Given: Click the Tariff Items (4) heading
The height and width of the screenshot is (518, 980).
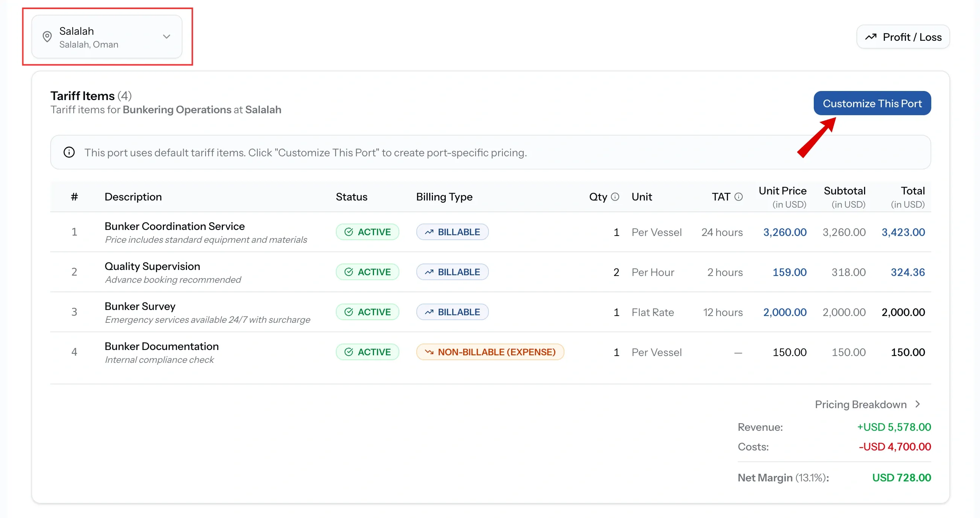Looking at the screenshot, I should [91, 96].
